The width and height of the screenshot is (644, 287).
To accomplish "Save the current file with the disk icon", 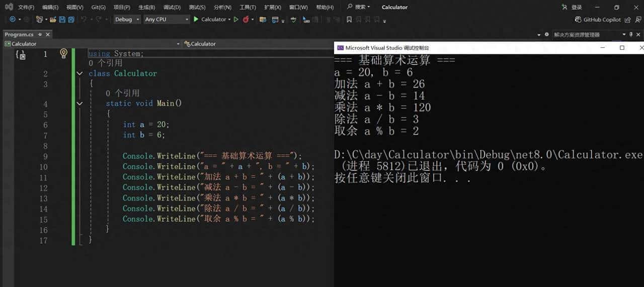I will [62, 19].
